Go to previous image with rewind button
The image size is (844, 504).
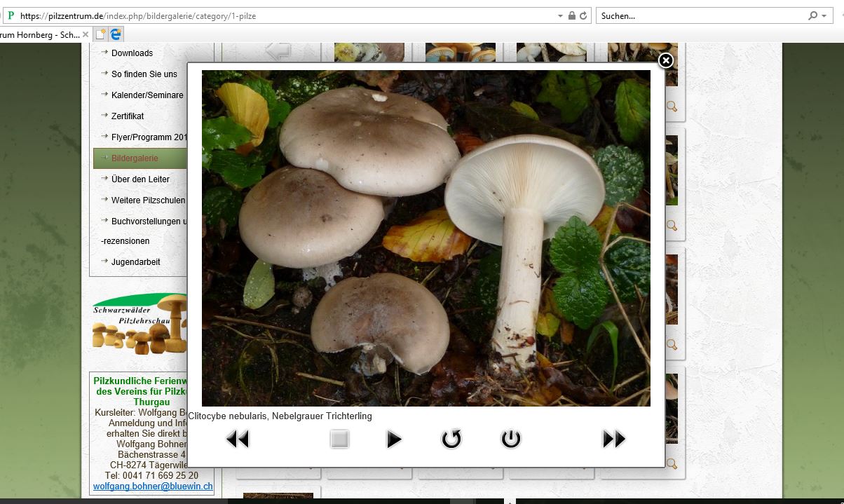tap(238, 440)
